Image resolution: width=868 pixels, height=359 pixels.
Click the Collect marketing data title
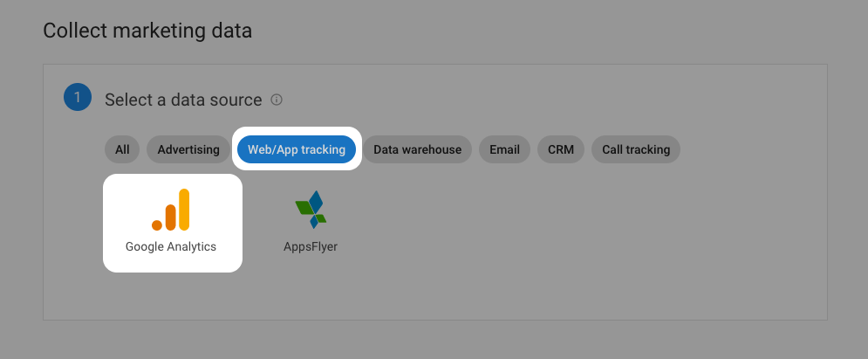(x=147, y=31)
